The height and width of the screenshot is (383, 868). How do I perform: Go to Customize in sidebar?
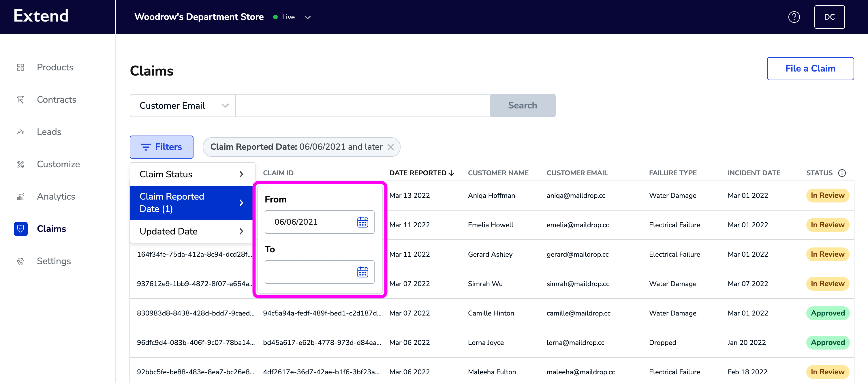click(58, 164)
